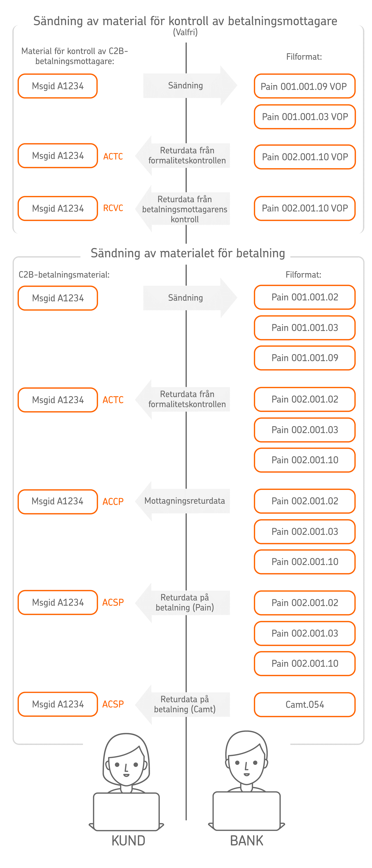
Task: Click the C2B-betalningsmaterial label
Action: (64, 275)
